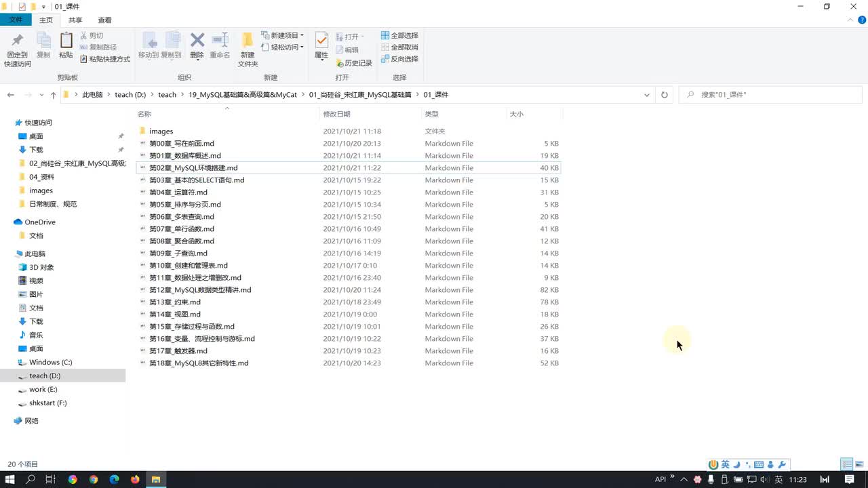
Task: Click Paste shortcut (粘贴快捷方式)
Action: (105, 59)
